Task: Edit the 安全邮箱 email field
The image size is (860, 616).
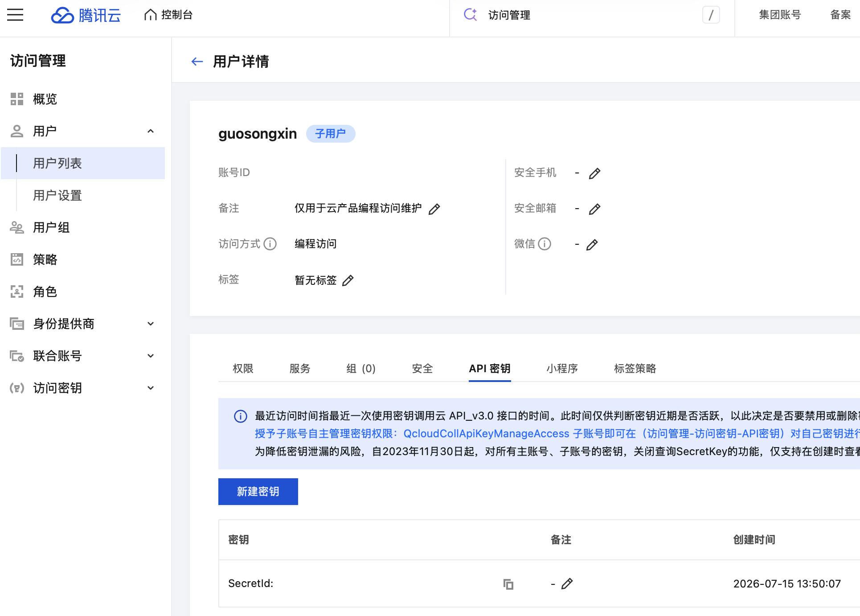Action: (x=594, y=209)
